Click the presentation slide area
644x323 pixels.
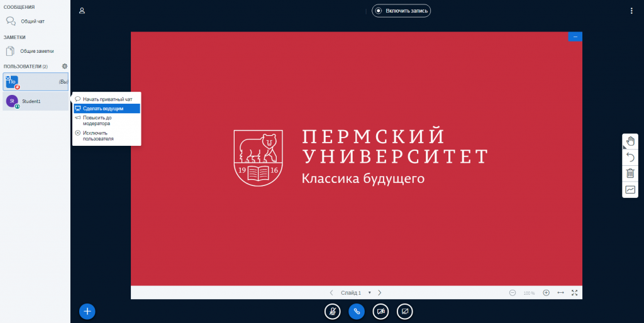pyautogui.click(x=357, y=159)
